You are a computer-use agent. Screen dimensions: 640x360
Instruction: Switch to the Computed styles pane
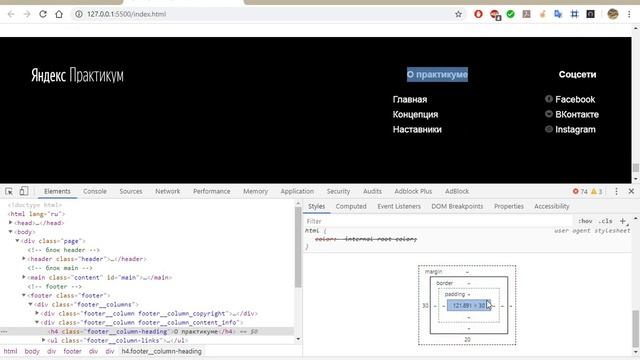click(351, 206)
